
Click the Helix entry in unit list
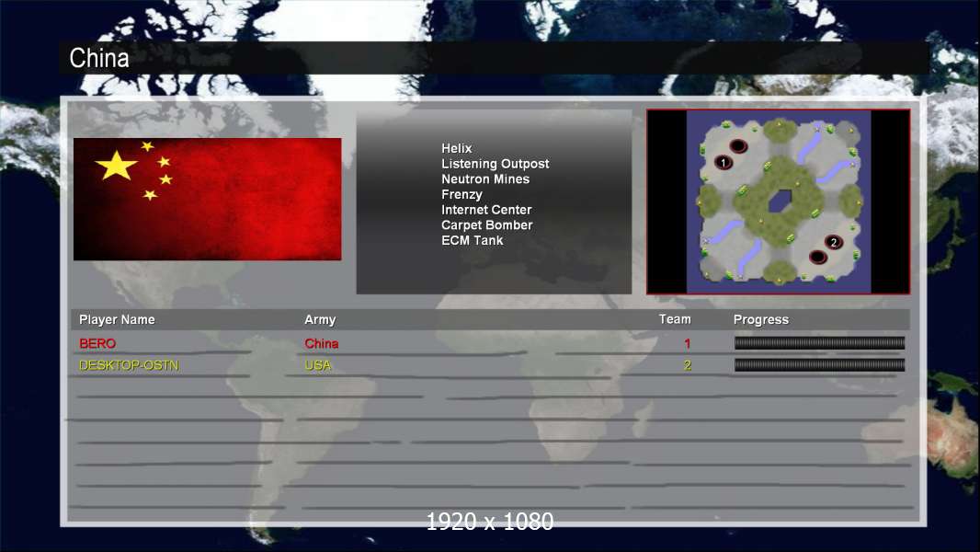(456, 148)
